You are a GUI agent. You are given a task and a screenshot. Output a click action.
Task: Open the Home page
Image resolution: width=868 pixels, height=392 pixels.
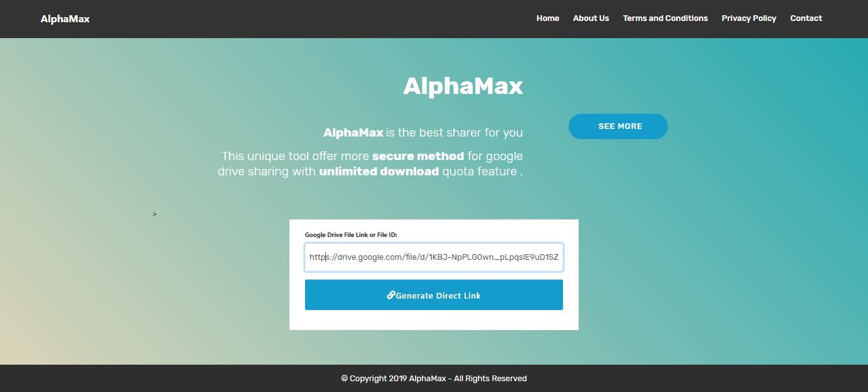point(548,18)
